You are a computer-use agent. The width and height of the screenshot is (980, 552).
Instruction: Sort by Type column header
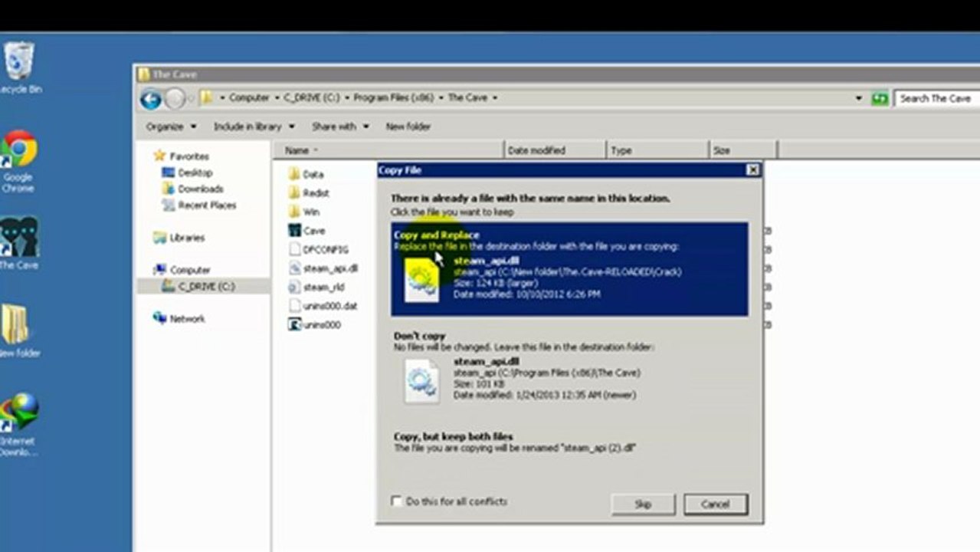(657, 150)
